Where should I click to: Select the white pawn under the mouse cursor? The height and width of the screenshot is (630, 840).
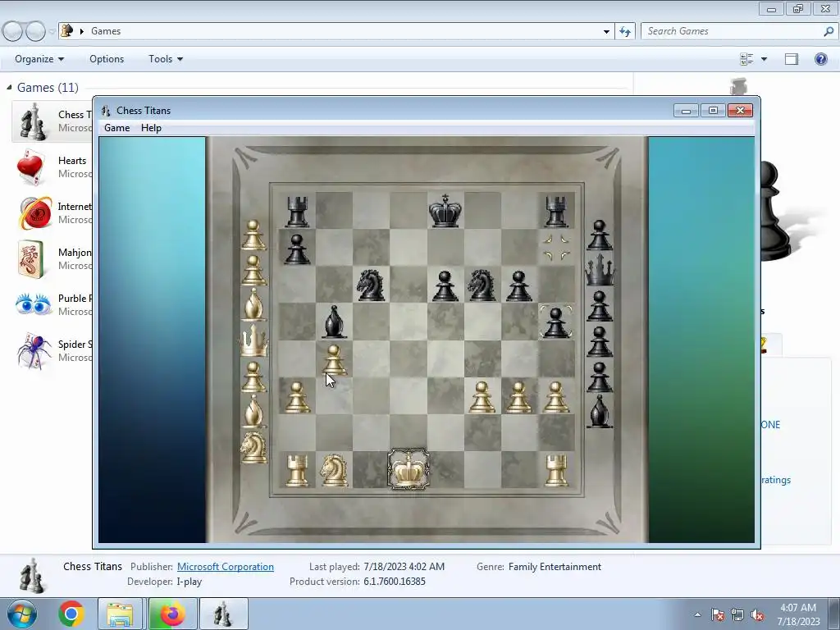[x=334, y=359]
